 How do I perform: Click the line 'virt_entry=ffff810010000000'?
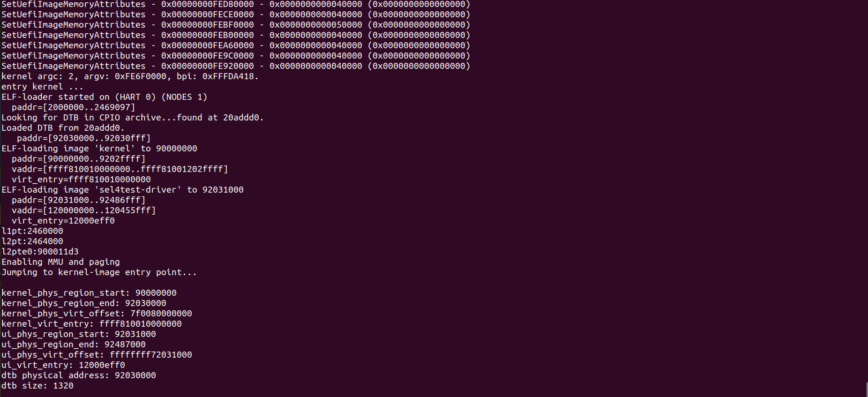point(81,180)
